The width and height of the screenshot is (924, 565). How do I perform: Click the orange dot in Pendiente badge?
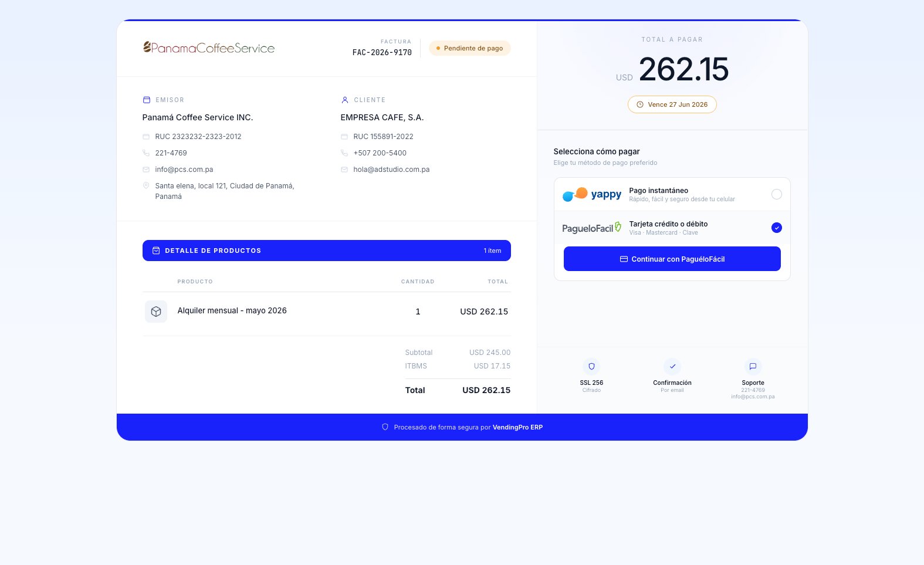pos(438,48)
